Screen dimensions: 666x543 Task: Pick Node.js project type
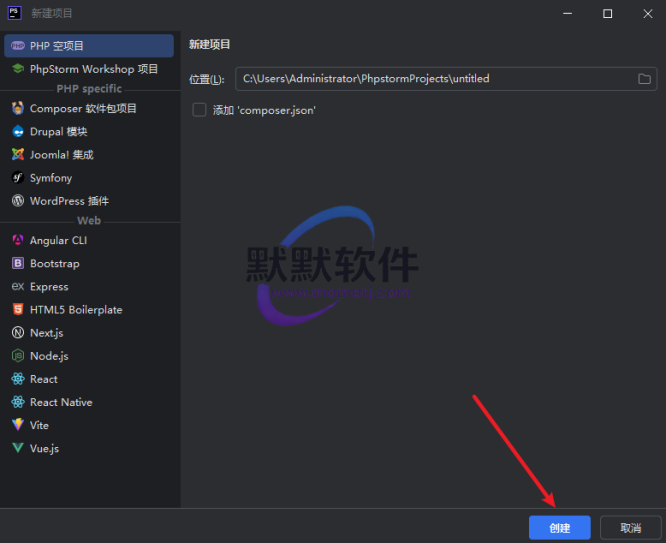point(89,356)
